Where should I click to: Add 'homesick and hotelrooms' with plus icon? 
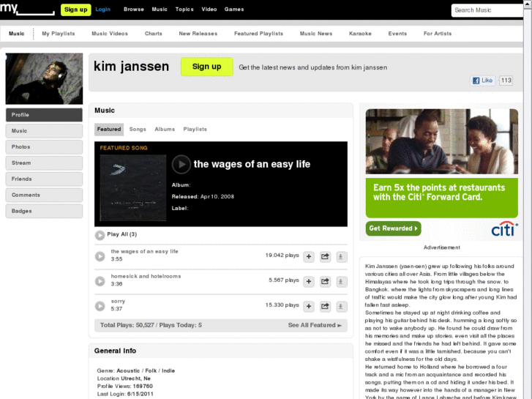309,282
